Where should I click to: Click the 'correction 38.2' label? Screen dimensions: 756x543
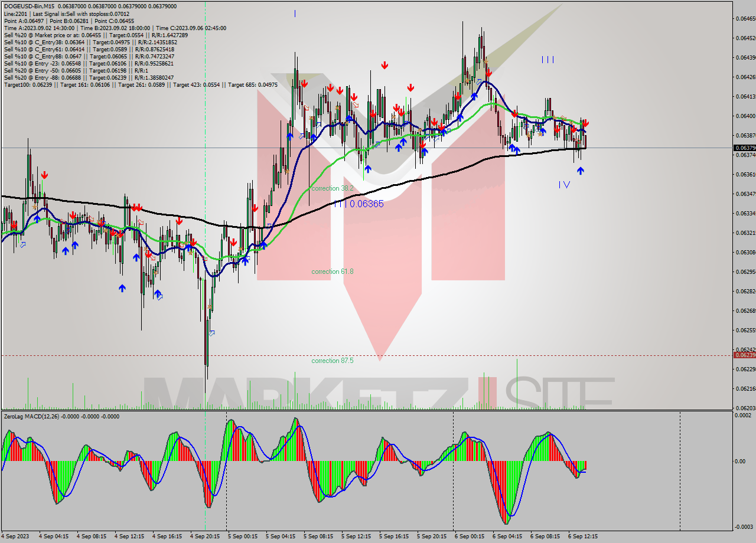tap(333, 188)
